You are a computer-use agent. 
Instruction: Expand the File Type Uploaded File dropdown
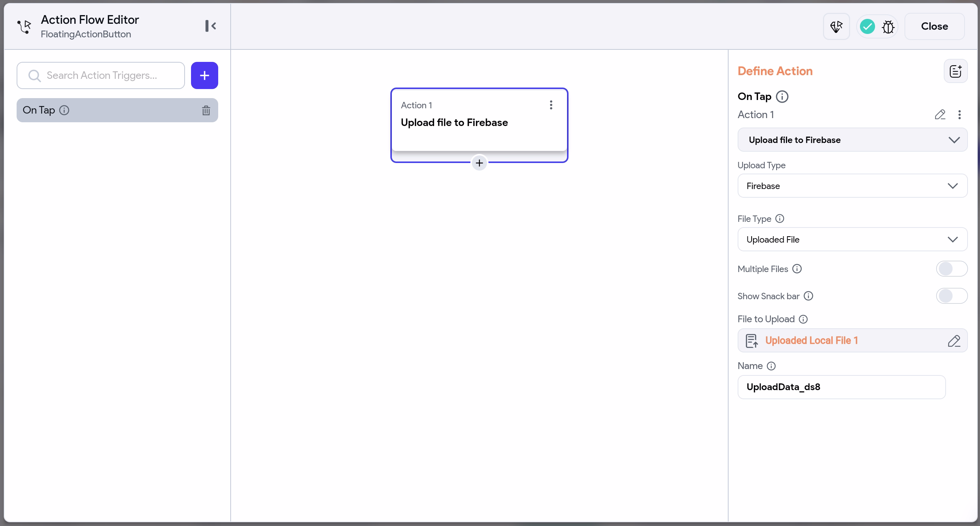coord(852,240)
